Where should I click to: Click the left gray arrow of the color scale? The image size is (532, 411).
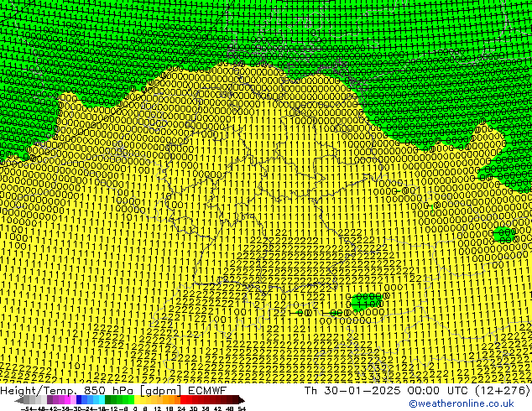[x=18, y=400]
